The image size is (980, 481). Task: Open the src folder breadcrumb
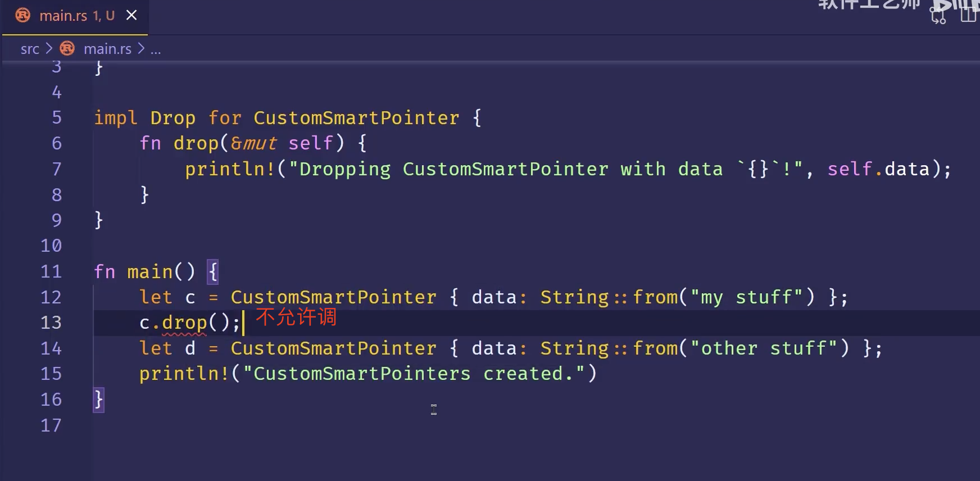30,49
